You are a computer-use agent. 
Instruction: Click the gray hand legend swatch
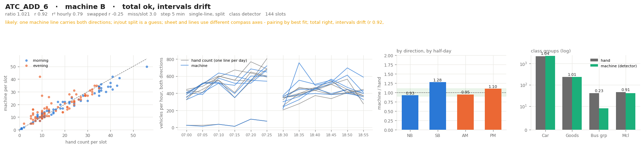[x=594, y=60]
